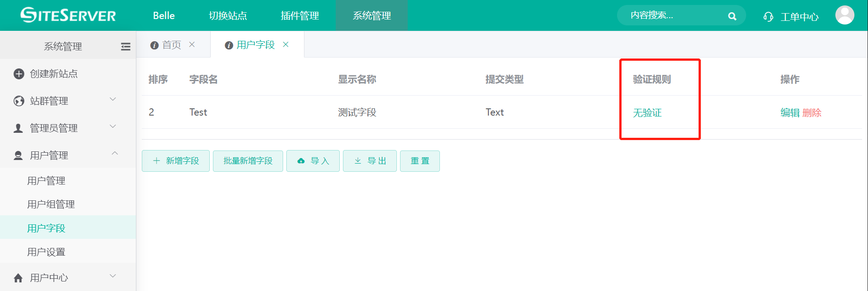Image resolution: width=868 pixels, height=291 pixels.
Task: Click the Text submit type cell
Action: 495,112
